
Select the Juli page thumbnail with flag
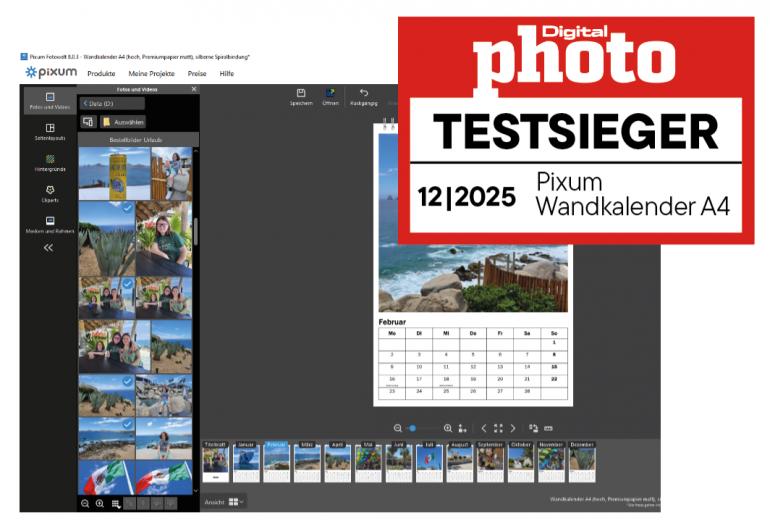(x=429, y=462)
